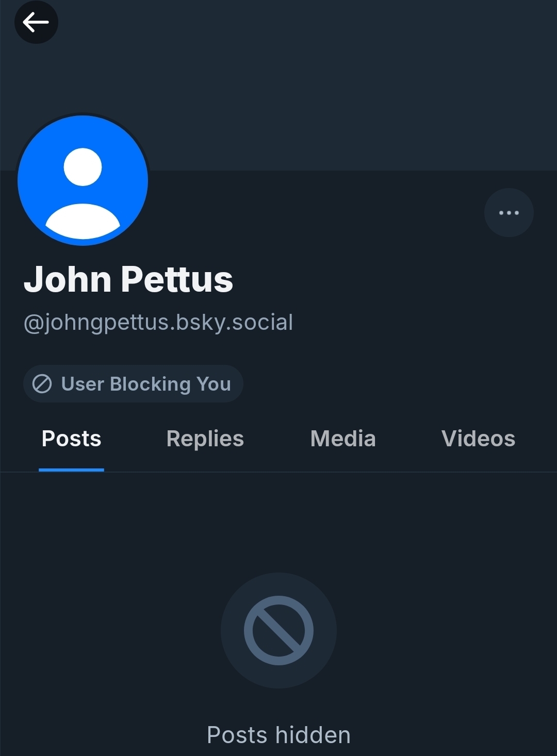Tap the 'Posts hidden' message text
557x756 pixels.
click(x=278, y=735)
